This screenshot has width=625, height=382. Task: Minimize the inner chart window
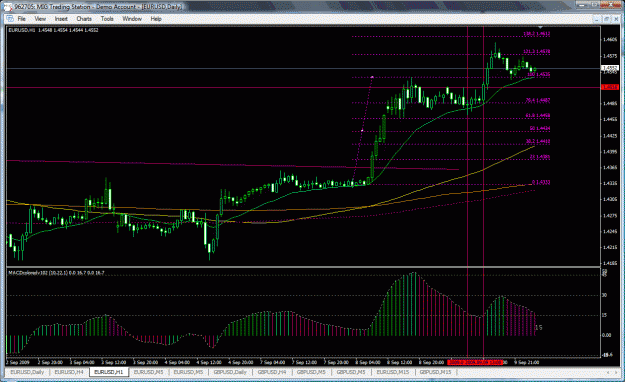point(597,19)
